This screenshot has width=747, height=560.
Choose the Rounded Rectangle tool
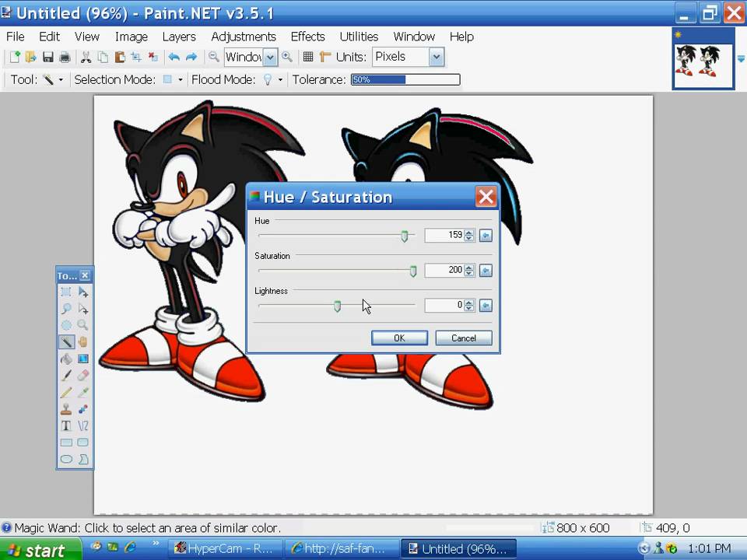[83, 443]
